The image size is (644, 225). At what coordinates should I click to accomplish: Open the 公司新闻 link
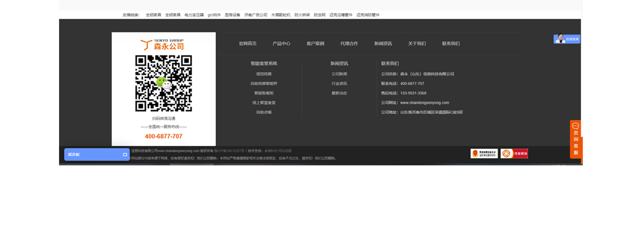click(x=339, y=74)
